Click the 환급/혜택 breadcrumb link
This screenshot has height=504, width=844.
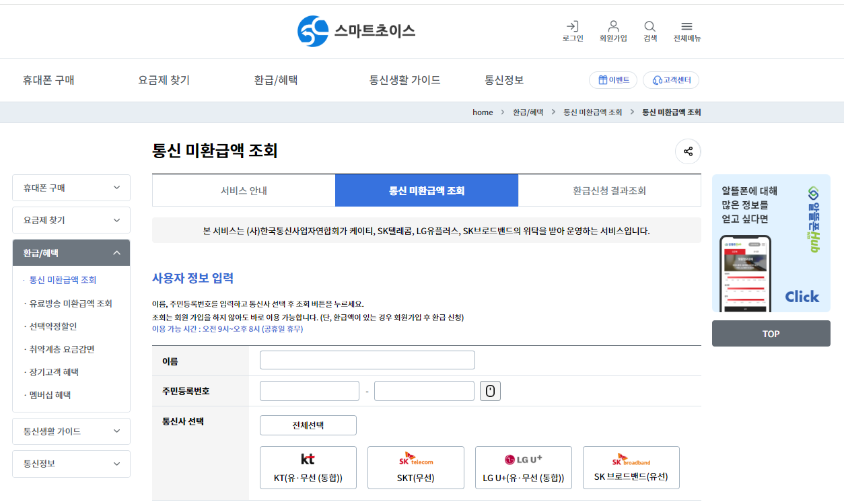pyautogui.click(x=528, y=112)
